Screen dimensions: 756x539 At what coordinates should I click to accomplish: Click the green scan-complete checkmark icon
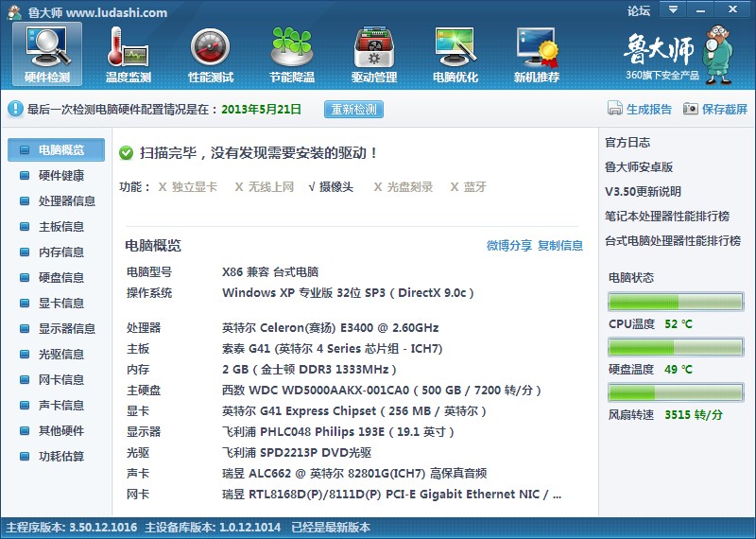tap(126, 153)
